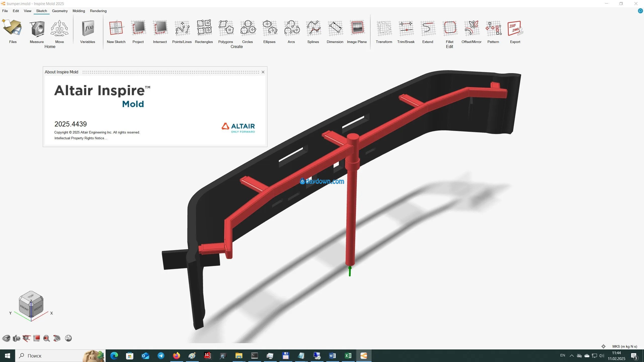Screen dimensions: 644x362
Task: Switch to the Geometry ribbon tab
Action: tap(60, 11)
